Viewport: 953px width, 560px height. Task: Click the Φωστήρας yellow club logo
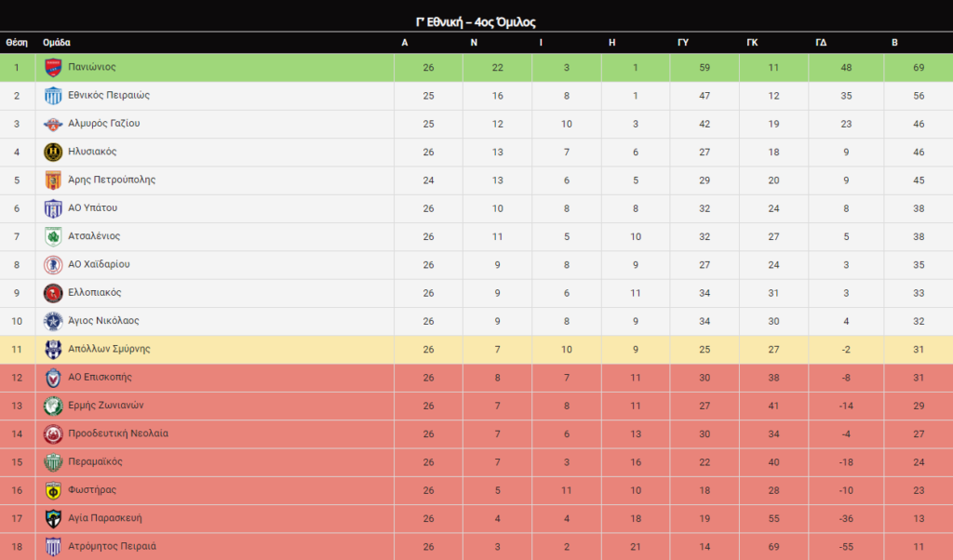(53, 490)
